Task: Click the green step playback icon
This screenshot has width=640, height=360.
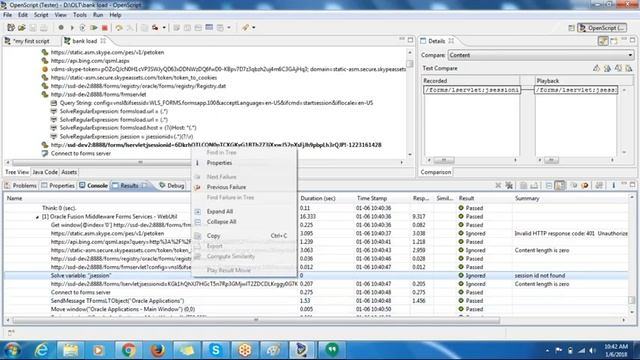Action: click(94, 28)
